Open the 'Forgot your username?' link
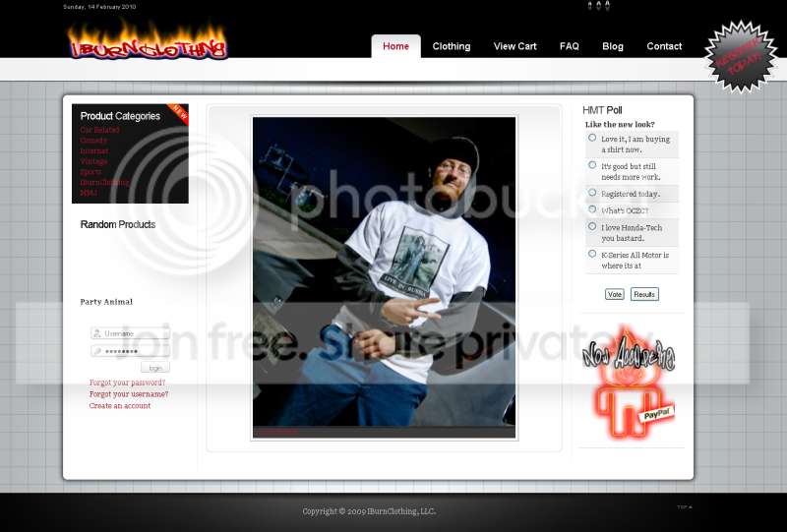 coord(129,394)
